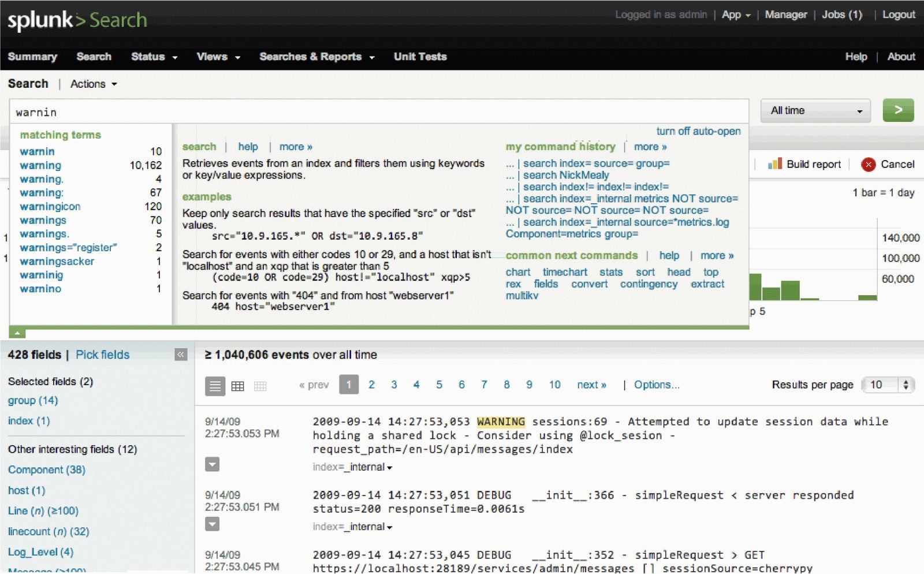This screenshot has height=574, width=924.
Task: Click help beside common next commands
Action: point(669,255)
